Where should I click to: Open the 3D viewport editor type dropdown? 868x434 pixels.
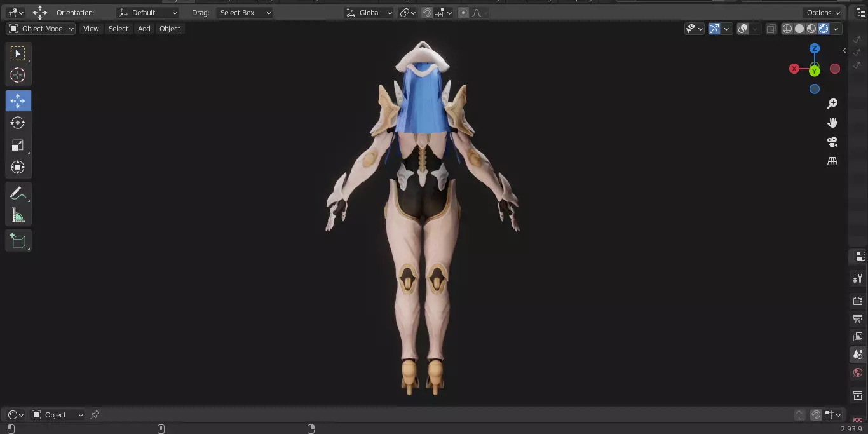tap(15, 13)
